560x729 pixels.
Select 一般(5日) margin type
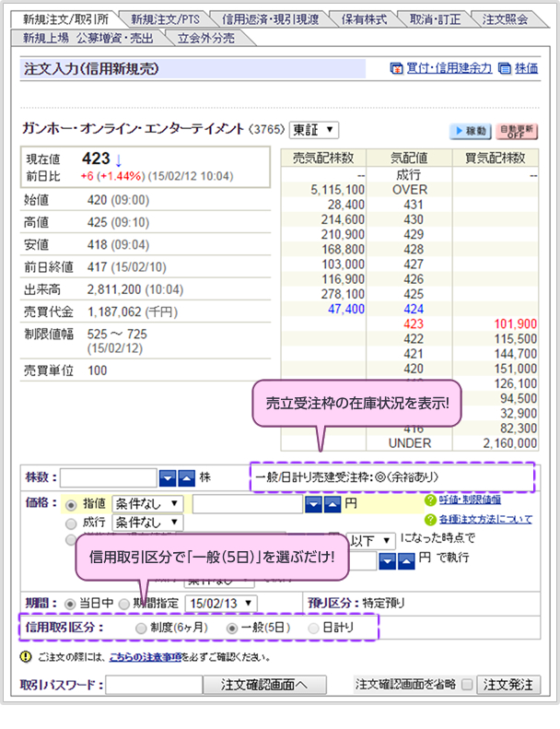(231, 629)
